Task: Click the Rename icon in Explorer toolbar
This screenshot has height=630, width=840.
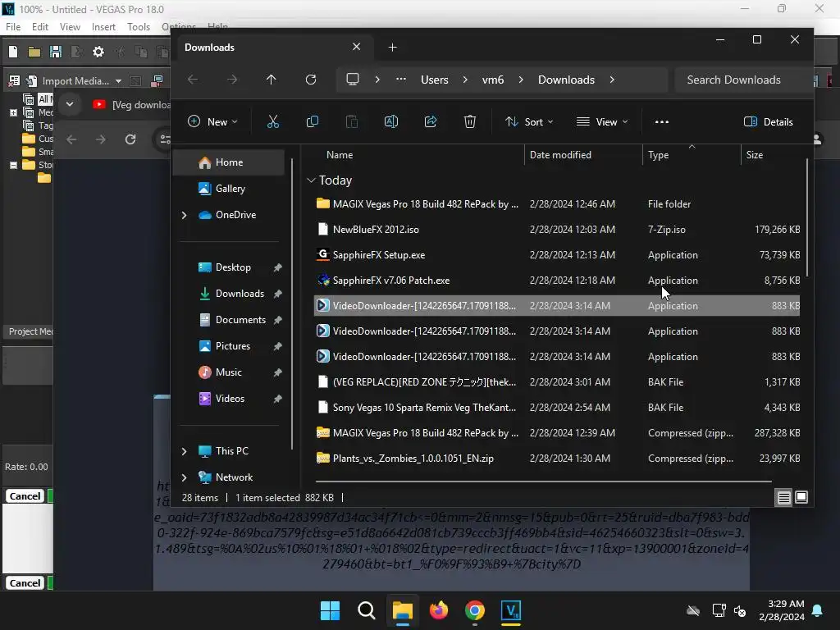Action: 391,122
